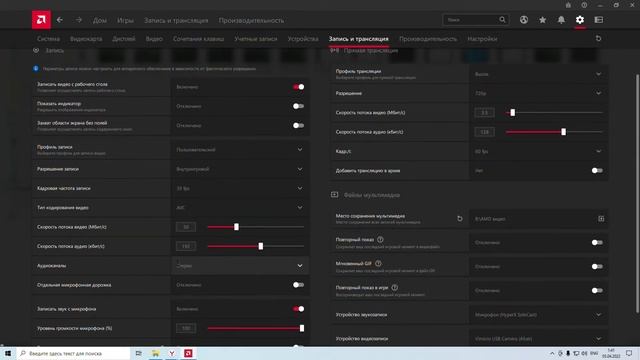Open File Explorer from taskbar
This screenshot has height=360, width=640.
pyautogui.click(x=155, y=353)
